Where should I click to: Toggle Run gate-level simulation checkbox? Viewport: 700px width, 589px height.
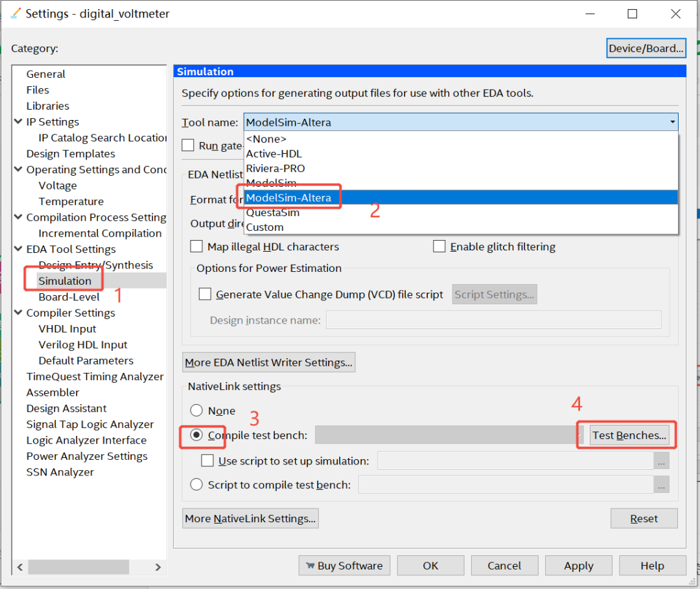pyautogui.click(x=188, y=145)
